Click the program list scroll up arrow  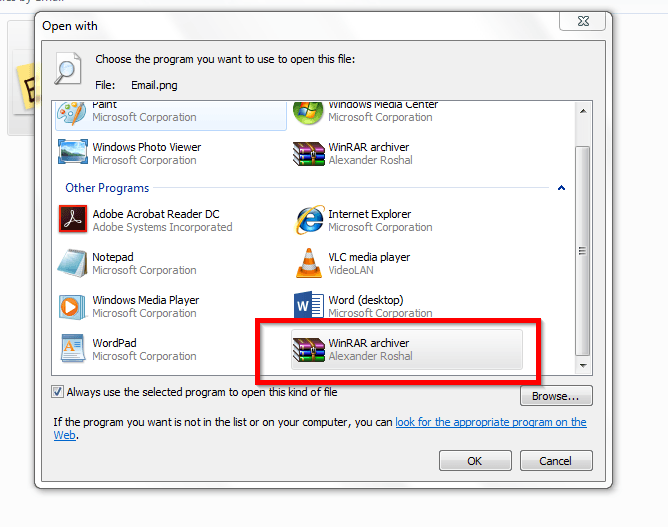(583, 111)
